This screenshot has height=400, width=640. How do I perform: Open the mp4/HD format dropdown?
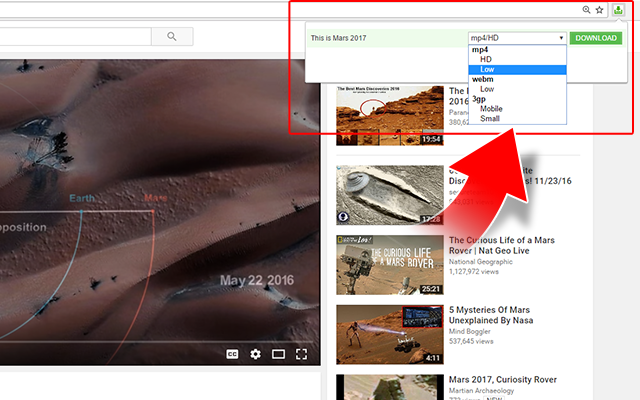click(x=517, y=38)
